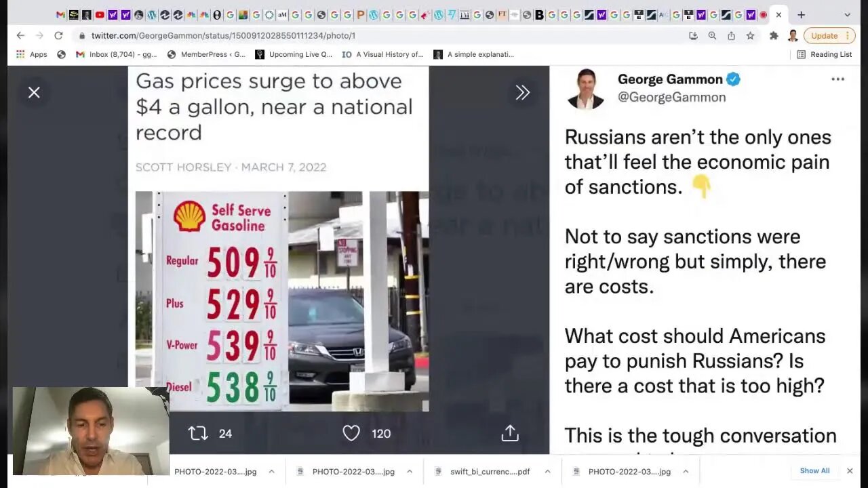This screenshot has width=868, height=488.
Task: Open George Gammon's profile name link
Action: [670, 79]
